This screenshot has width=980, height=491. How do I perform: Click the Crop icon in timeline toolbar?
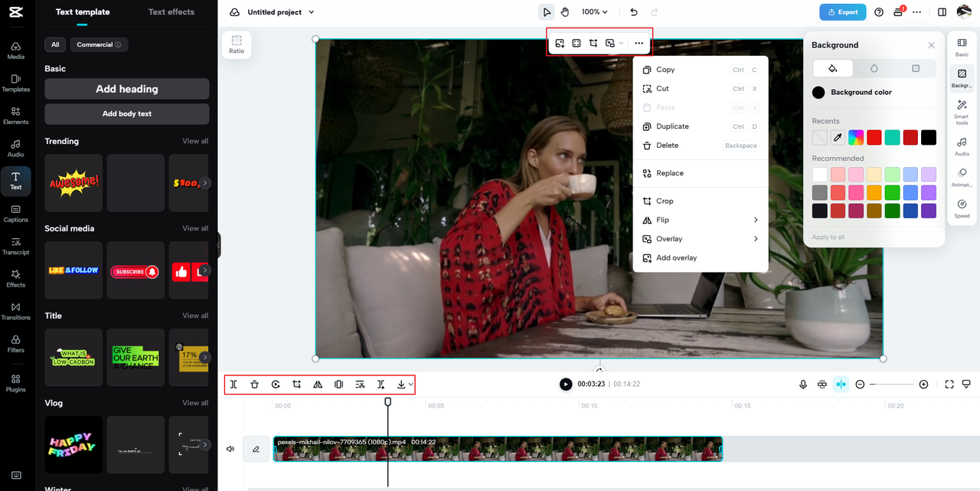[296, 385]
